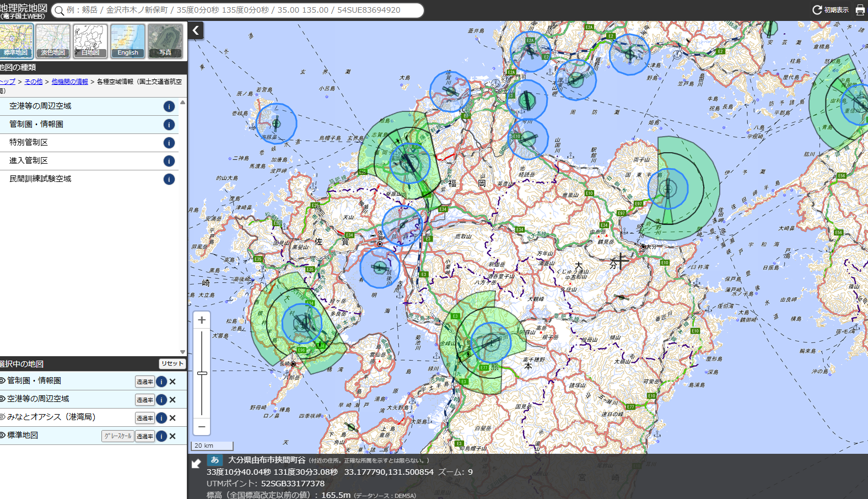Toggle visibility of 管制圏・情報圏 selected layer

click(3, 380)
